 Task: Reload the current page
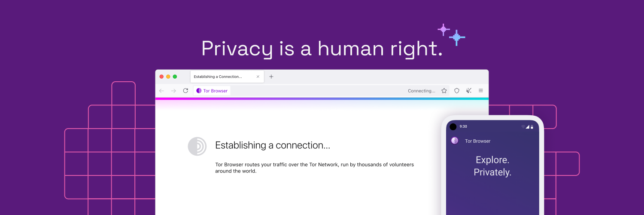(185, 91)
